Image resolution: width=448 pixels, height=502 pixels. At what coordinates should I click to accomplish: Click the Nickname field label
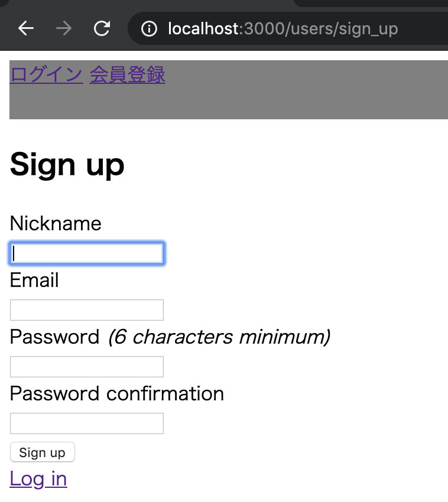coord(55,223)
